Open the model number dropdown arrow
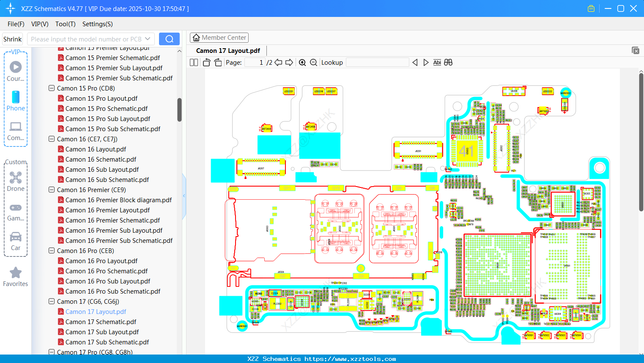Screen dimensions: 644x363 [x=148, y=39]
